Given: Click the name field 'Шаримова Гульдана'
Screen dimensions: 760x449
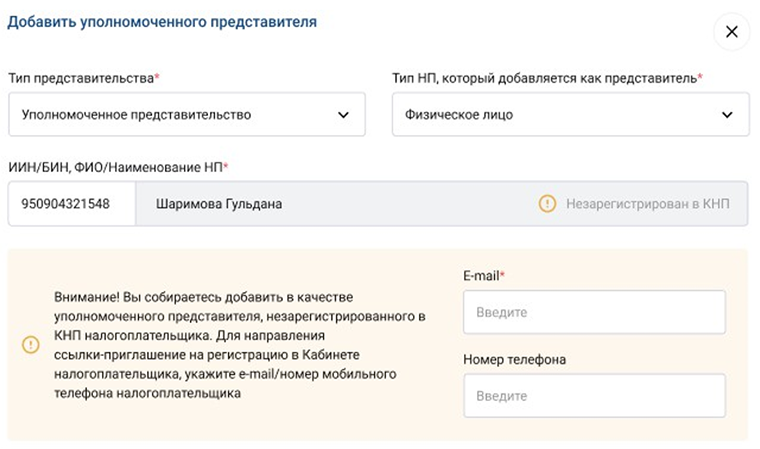Looking at the screenshot, I should [x=219, y=204].
